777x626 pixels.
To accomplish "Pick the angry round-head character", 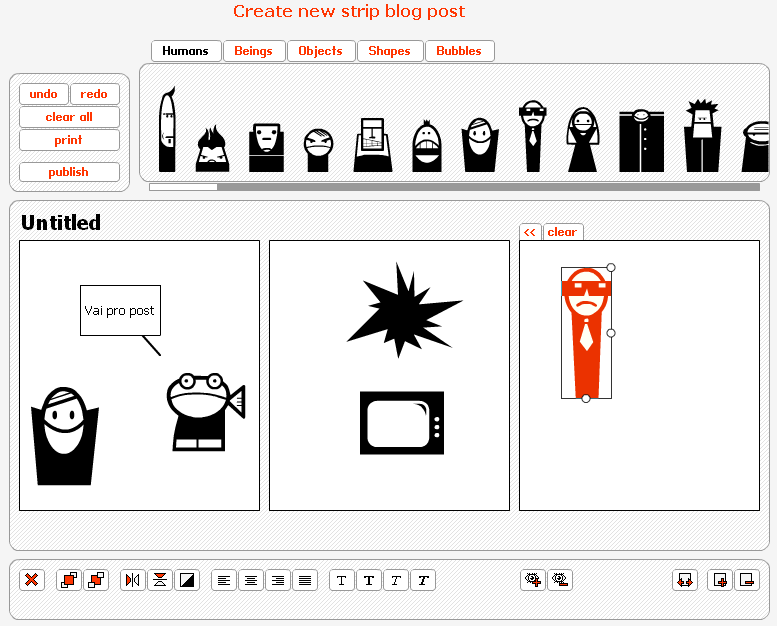I will coord(318,151).
